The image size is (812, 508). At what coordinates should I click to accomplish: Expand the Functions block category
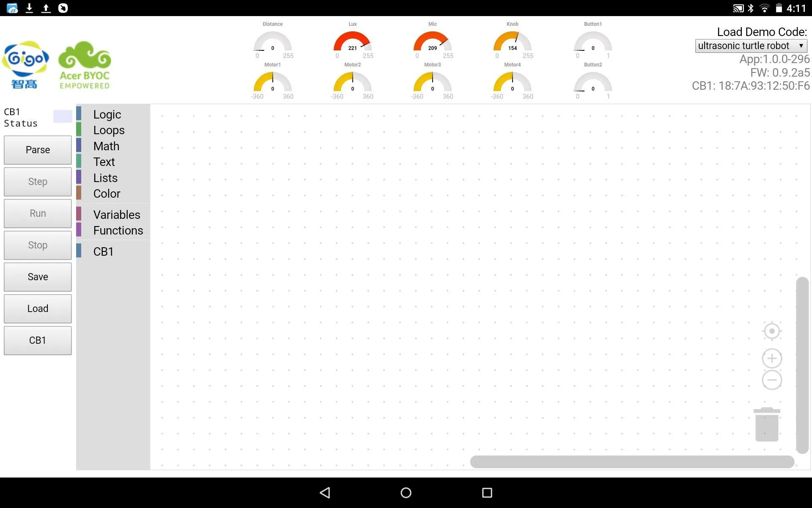pyautogui.click(x=118, y=230)
